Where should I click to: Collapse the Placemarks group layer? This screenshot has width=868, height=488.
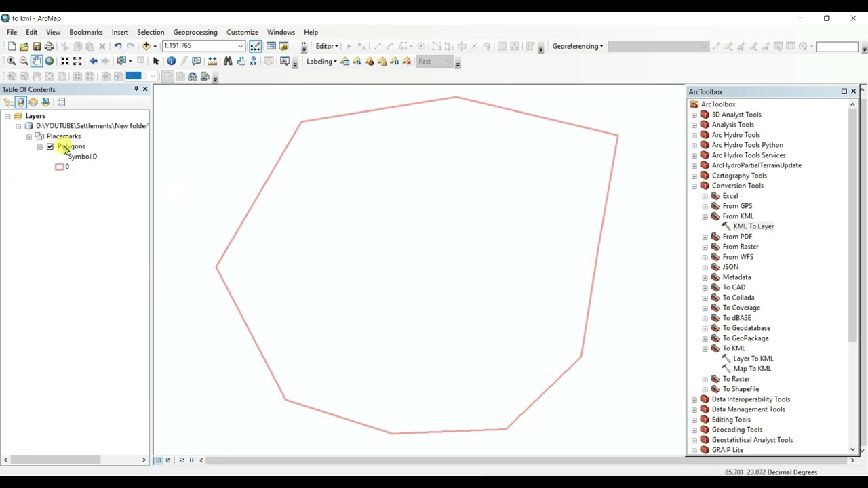(x=29, y=136)
